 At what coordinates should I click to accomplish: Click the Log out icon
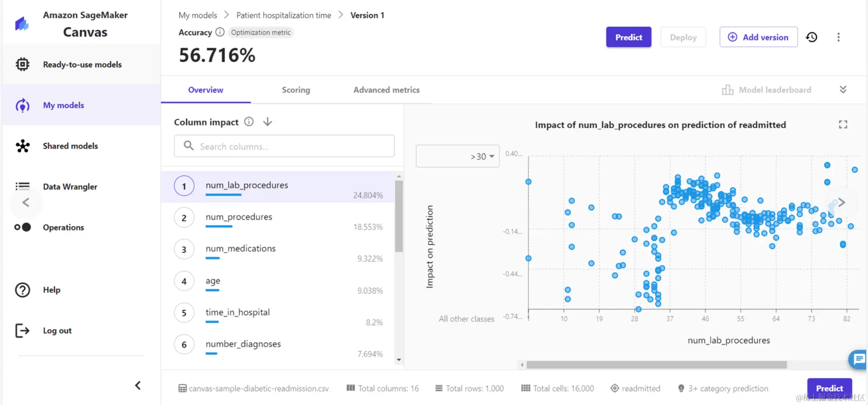[22, 330]
